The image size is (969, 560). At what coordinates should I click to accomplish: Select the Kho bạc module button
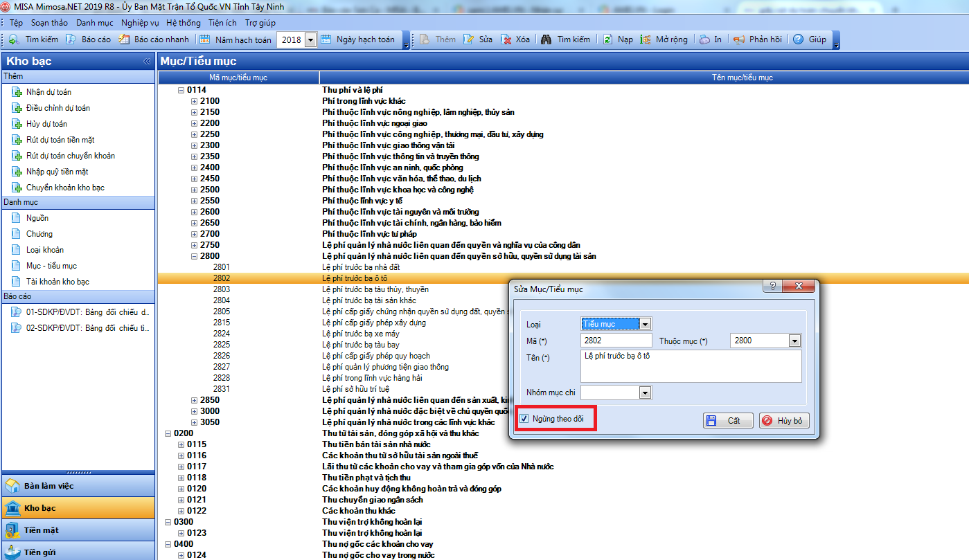tap(78, 508)
